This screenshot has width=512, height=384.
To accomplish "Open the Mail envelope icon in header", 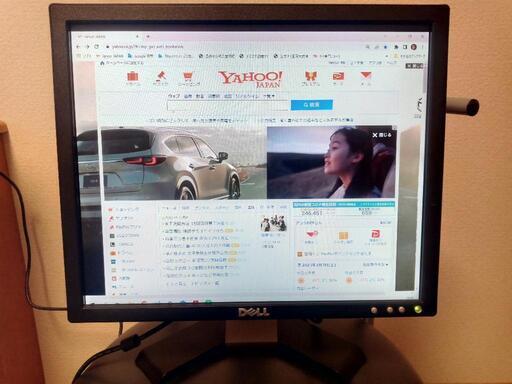I will pyautogui.click(x=366, y=76).
